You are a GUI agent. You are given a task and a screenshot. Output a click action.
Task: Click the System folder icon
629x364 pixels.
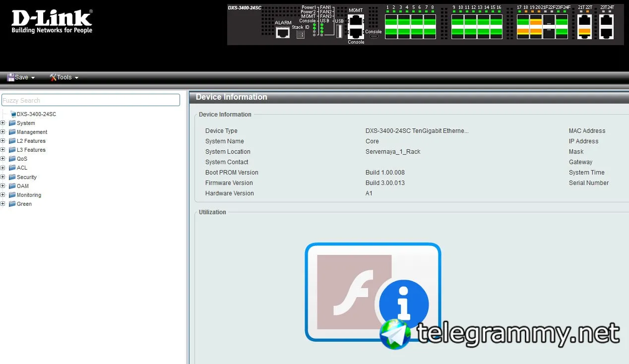click(12, 123)
